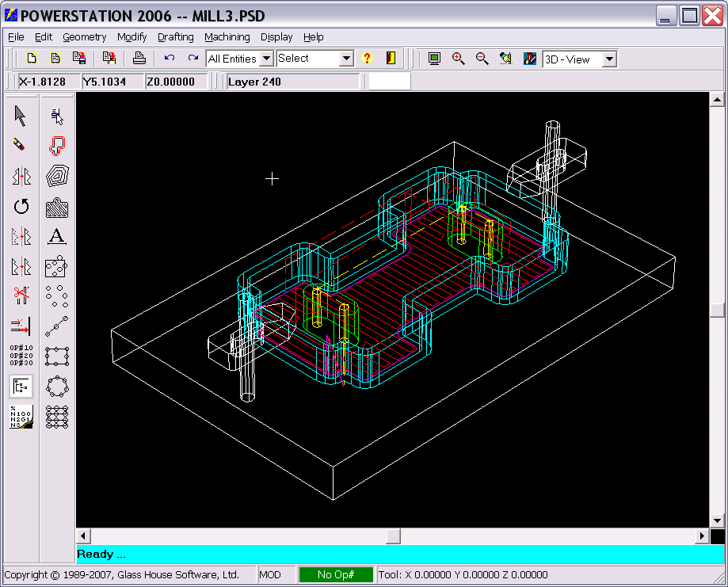Choose the scattered drill points tool

[57, 296]
